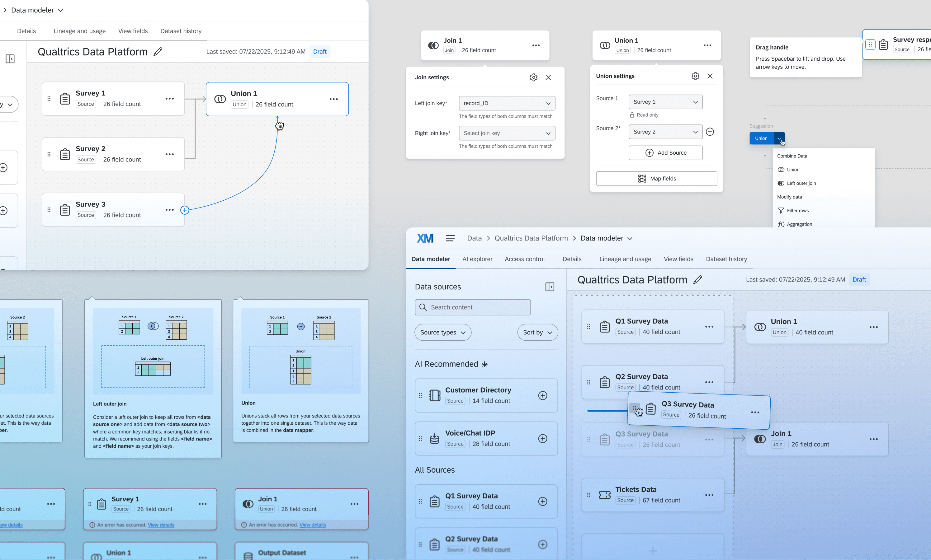Image resolution: width=931 pixels, height=560 pixels.
Task: Collapse the Data sources panel icon
Action: point(550,287)
